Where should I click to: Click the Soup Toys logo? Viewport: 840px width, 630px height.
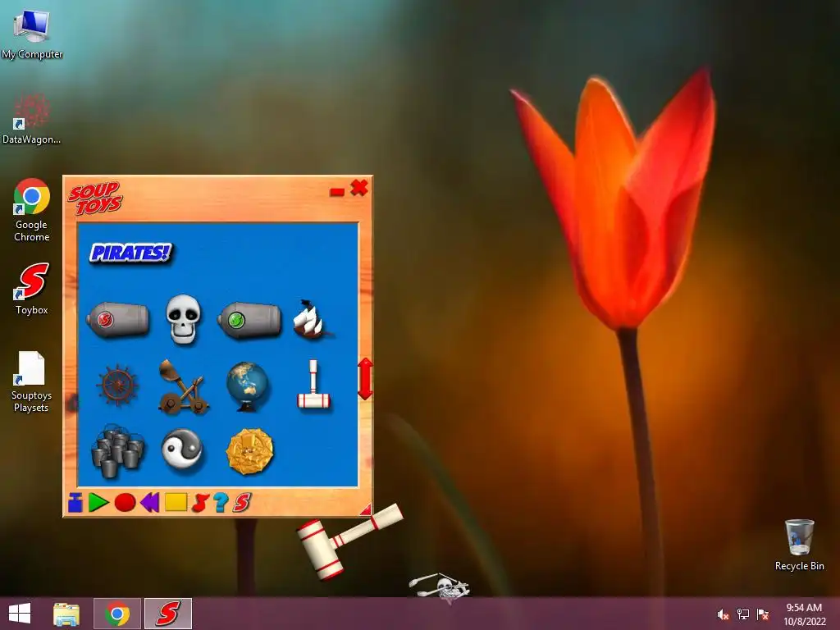95,199
